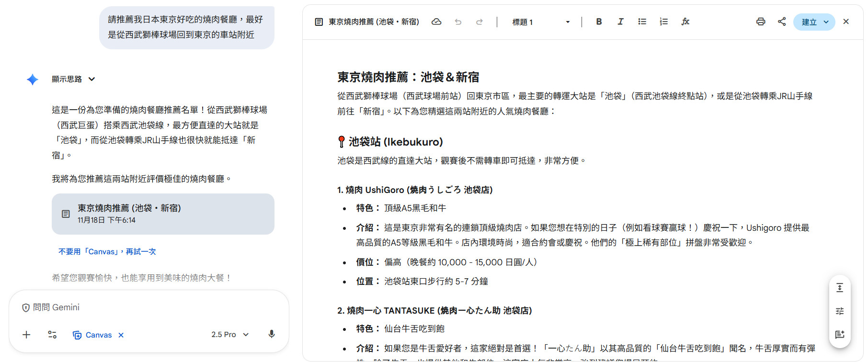The width and height of the screenshot is (868, 362).
Task: Open the 標題 1 text style dropdown
Action: point(540,22)
